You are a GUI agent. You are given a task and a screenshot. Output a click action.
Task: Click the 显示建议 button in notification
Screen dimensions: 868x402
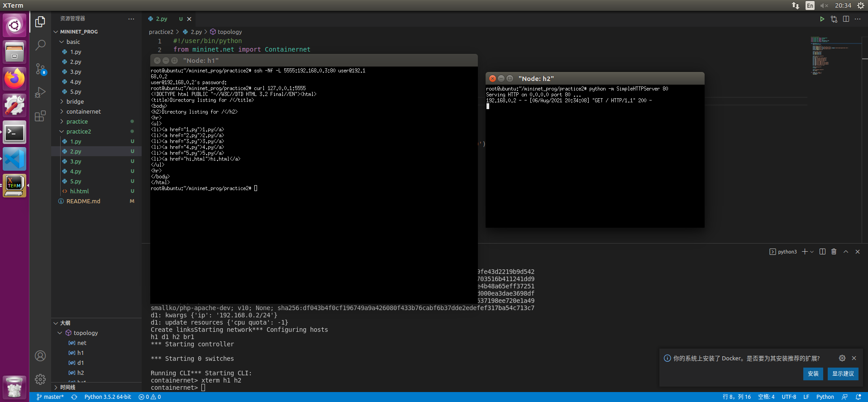843,373
